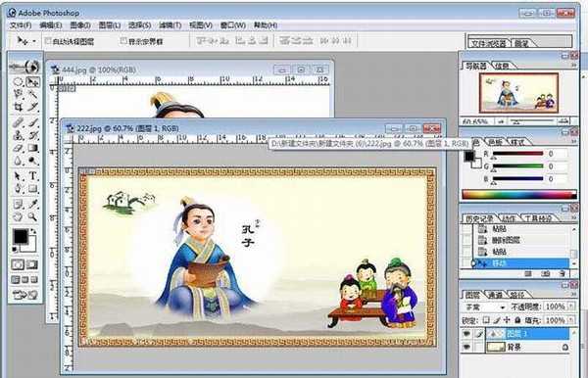Toggle visibility of the selected top layer
The height and width of the screenshot is (378, 588).
point(466,334)
